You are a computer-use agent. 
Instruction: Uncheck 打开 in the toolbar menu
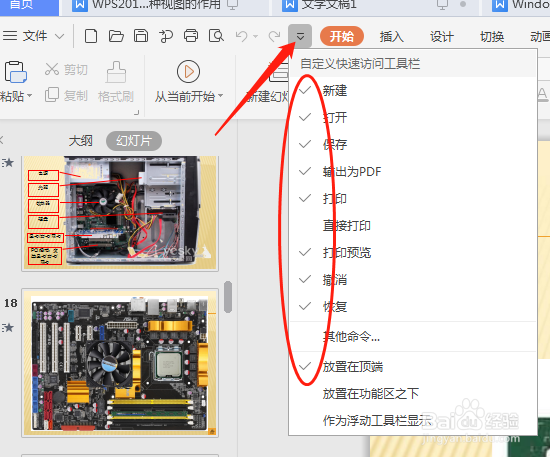click(413, 117)
